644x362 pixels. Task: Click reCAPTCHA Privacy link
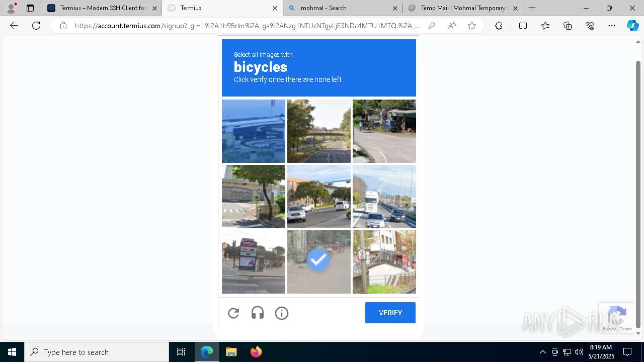pos(609,329)
